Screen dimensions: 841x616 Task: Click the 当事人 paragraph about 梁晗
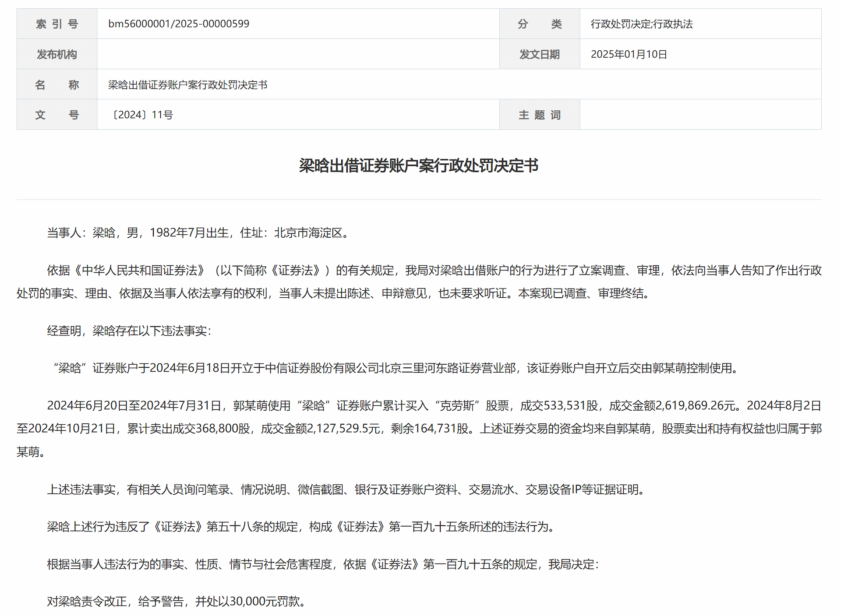(199, 232)
